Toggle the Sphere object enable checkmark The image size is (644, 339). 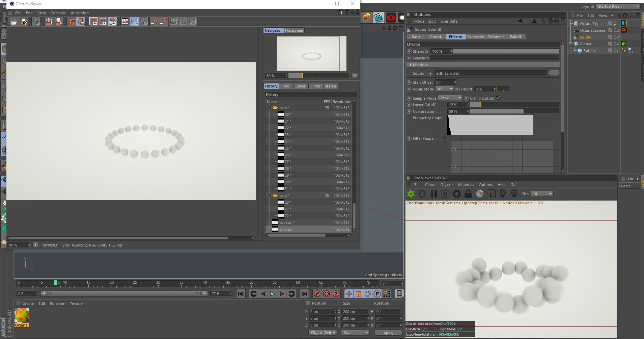point(618,51)
